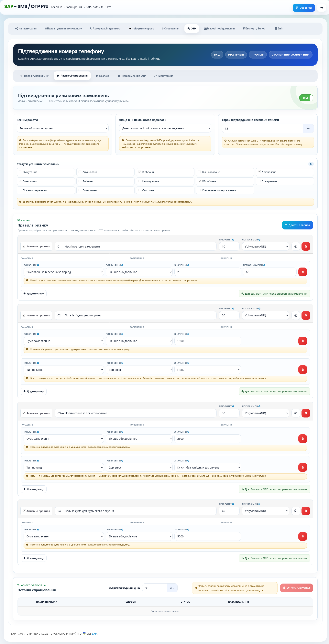Viewport: 329px width, 644px height.
Task: Click Значення help icon in rule 04 condition
Action: coord(188,530)
